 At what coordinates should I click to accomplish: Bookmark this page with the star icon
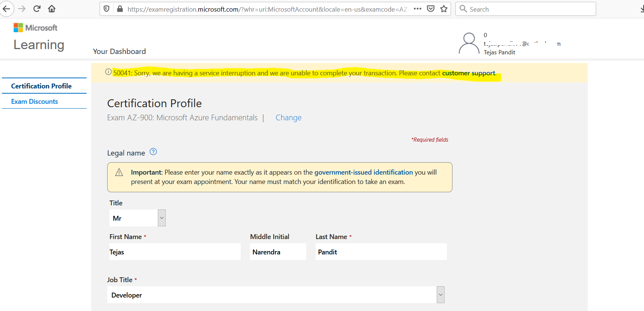pyautogui.click(x=444, y=9)
